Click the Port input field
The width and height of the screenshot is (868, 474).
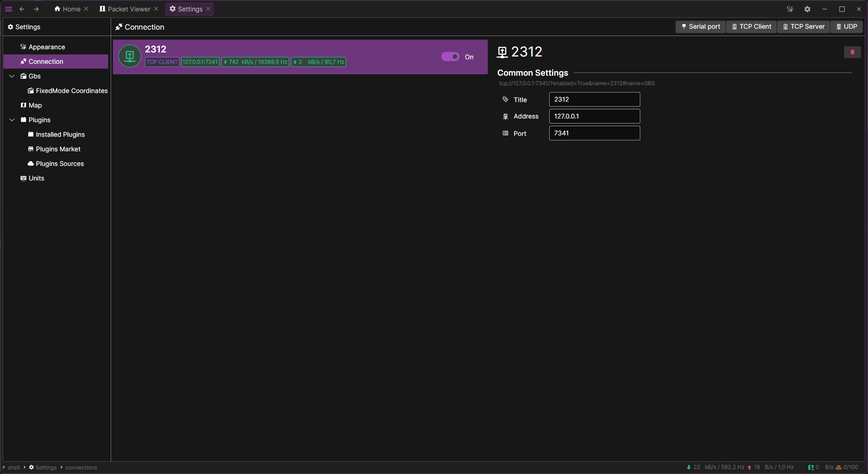click(x=594, y=133)
